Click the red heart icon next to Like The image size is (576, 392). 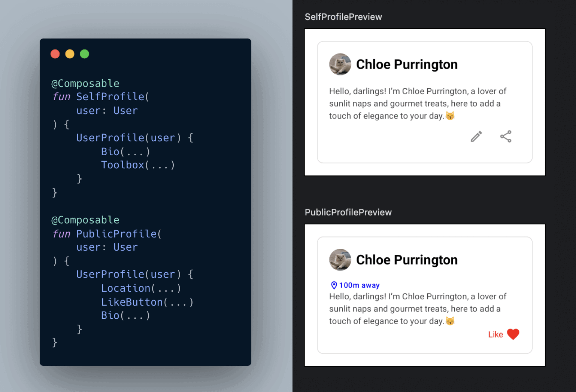click(513, 334)
